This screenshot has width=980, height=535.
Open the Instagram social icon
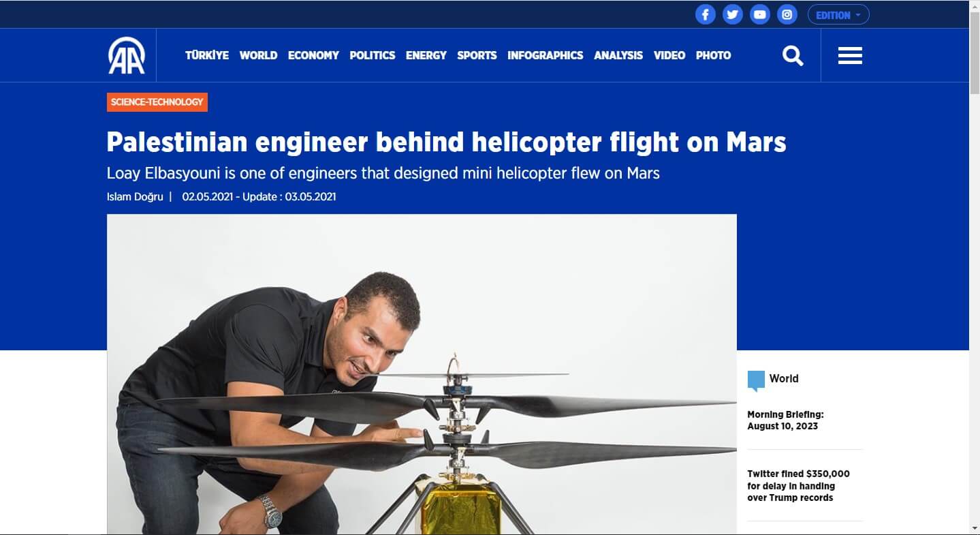coord(787,14)
